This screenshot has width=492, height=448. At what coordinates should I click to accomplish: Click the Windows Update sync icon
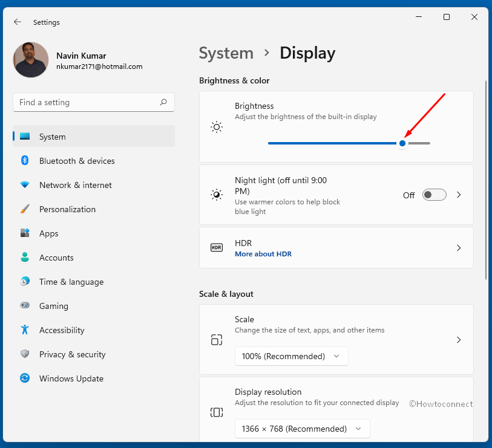25,378
